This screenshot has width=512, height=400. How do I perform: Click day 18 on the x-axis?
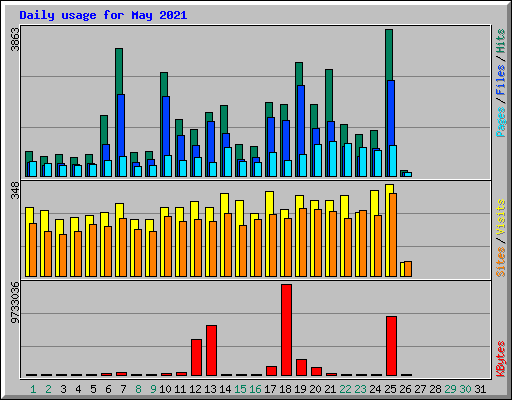(285, 389)
